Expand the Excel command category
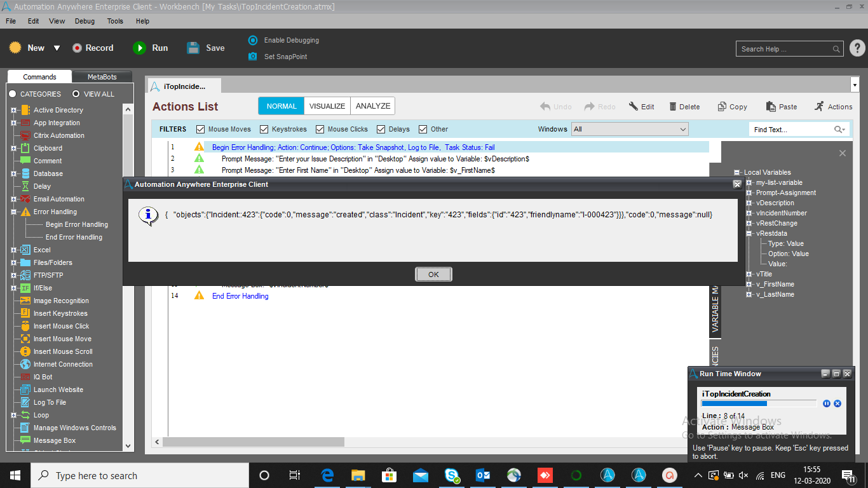 click(x=13, y=250)
